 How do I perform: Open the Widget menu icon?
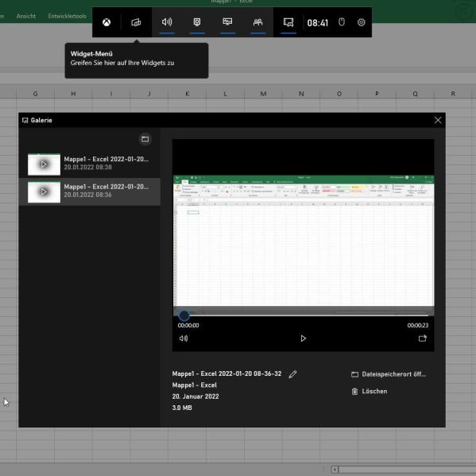point(136,22)
